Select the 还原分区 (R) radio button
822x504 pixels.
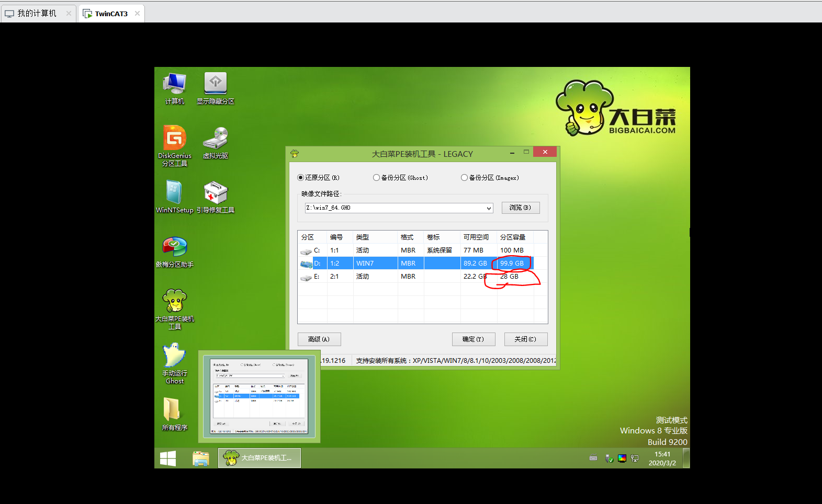click(x=300, y=178)
